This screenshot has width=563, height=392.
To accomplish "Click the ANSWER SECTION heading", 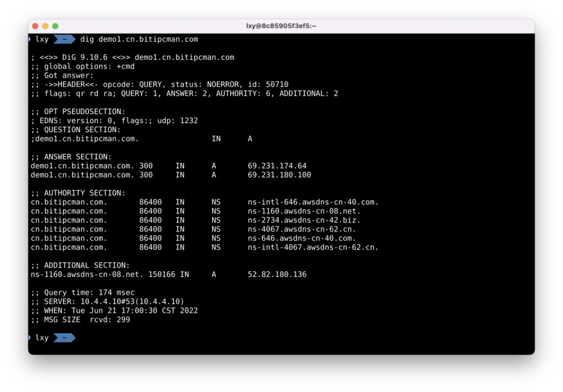I will click(71, 157).
